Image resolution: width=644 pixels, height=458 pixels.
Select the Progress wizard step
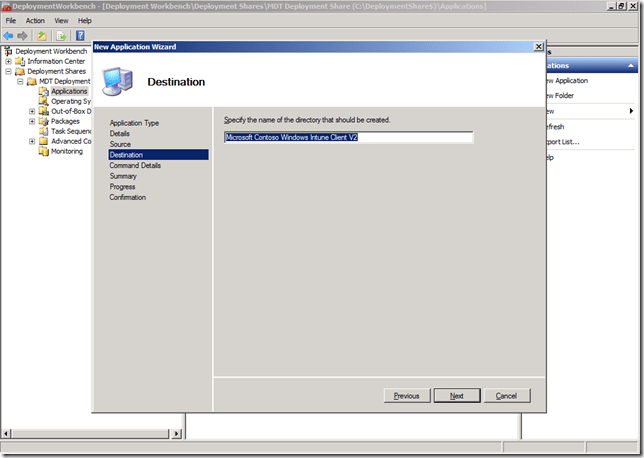tap(122, 187)
